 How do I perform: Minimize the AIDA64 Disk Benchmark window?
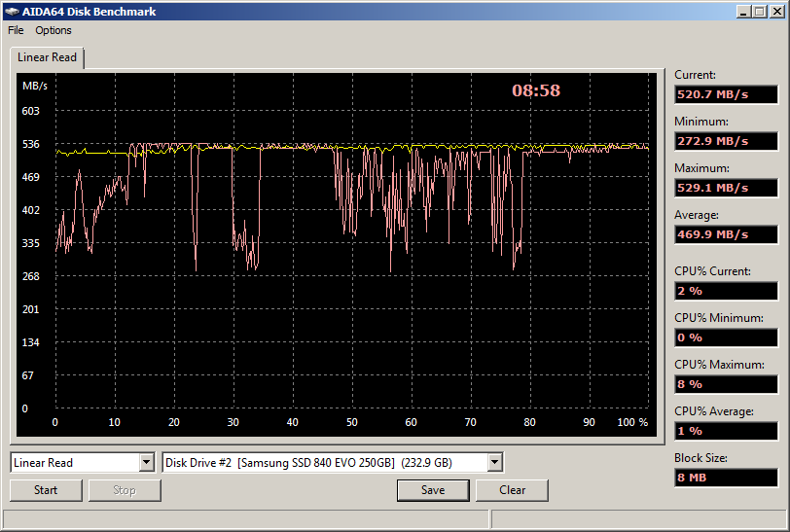[743, 12]
